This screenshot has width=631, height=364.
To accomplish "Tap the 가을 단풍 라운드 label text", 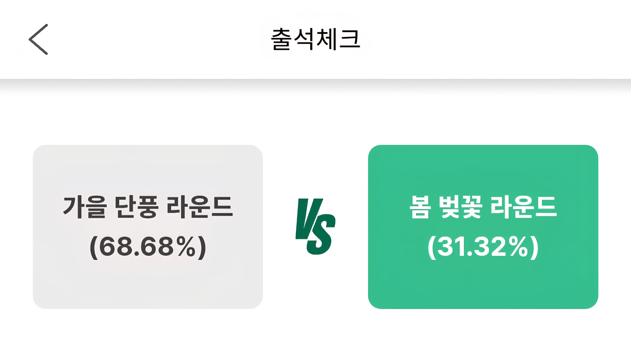I will point(148,207).
